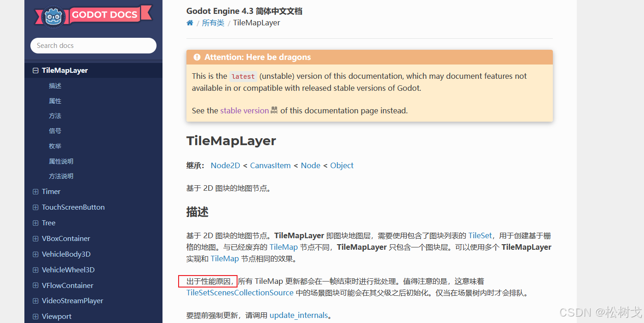Screen dimensions: 644x323
Task: Open the Timer class page
Action: pyautogui.click(x=51, y=192)
